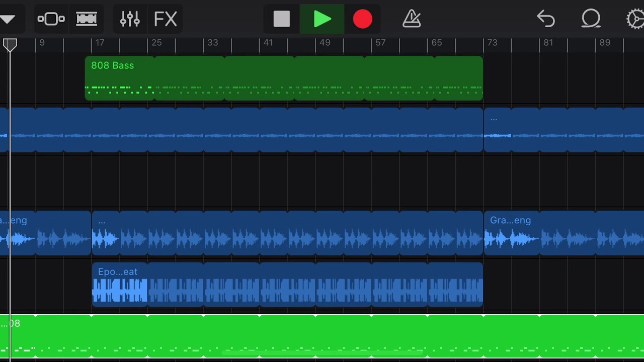This screenshot has height=362, width=644.
Task: Tap bar 57 on the ruler
Action: click(380, 43)
